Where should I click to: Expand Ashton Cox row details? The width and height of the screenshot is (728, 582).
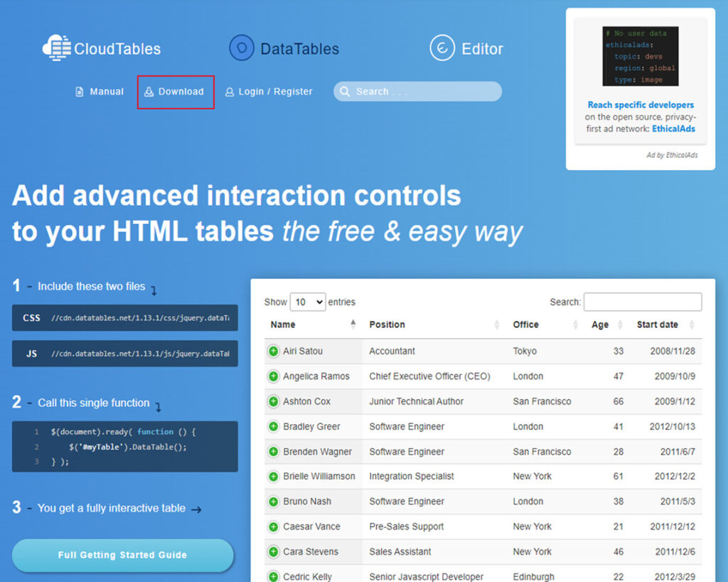tap(274, 401)
